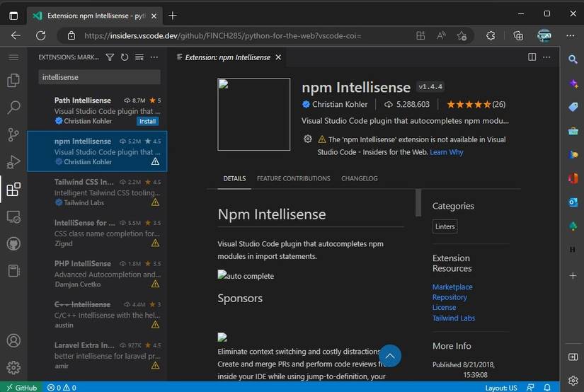The height and width of the screenshot is (392, 584).
Task: Install the Path Intellisense extension
Action: click(147, 121)
